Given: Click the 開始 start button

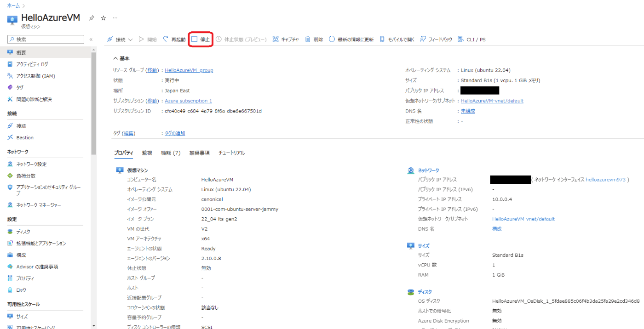Looking at the screenshot, I should (148, 40).
